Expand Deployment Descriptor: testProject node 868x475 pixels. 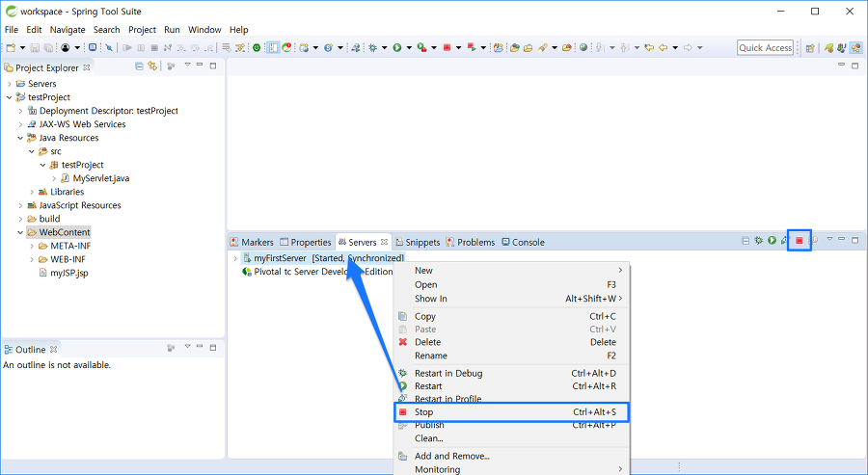20,111
